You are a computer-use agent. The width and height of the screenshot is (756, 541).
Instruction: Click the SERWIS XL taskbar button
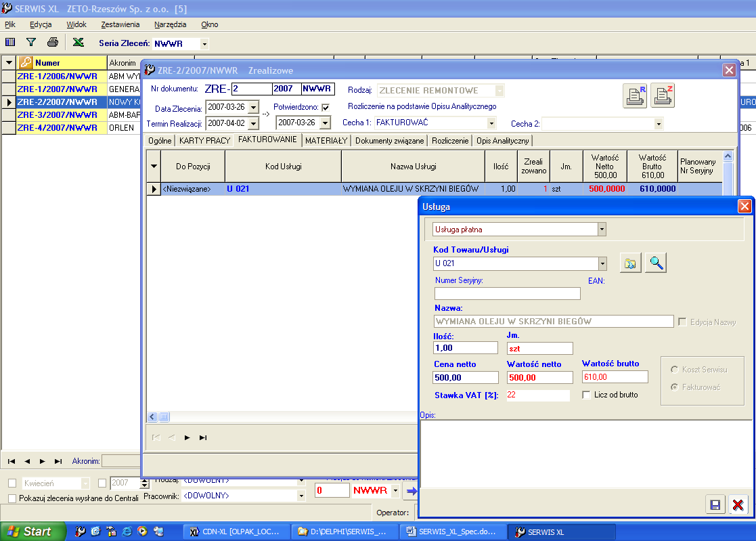[x=562, y=532]
